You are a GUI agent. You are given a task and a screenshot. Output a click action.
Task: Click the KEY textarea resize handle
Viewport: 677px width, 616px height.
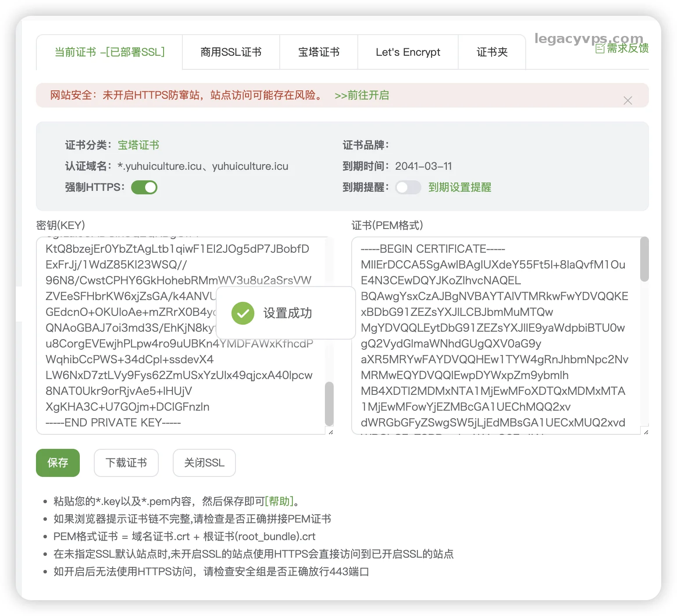pos(331,432)
